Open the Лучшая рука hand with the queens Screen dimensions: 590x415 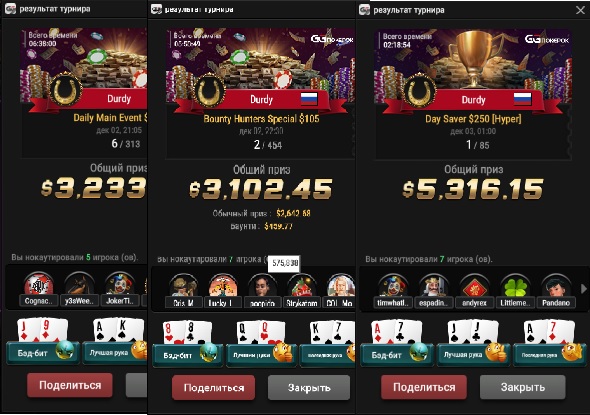point(261,354)
